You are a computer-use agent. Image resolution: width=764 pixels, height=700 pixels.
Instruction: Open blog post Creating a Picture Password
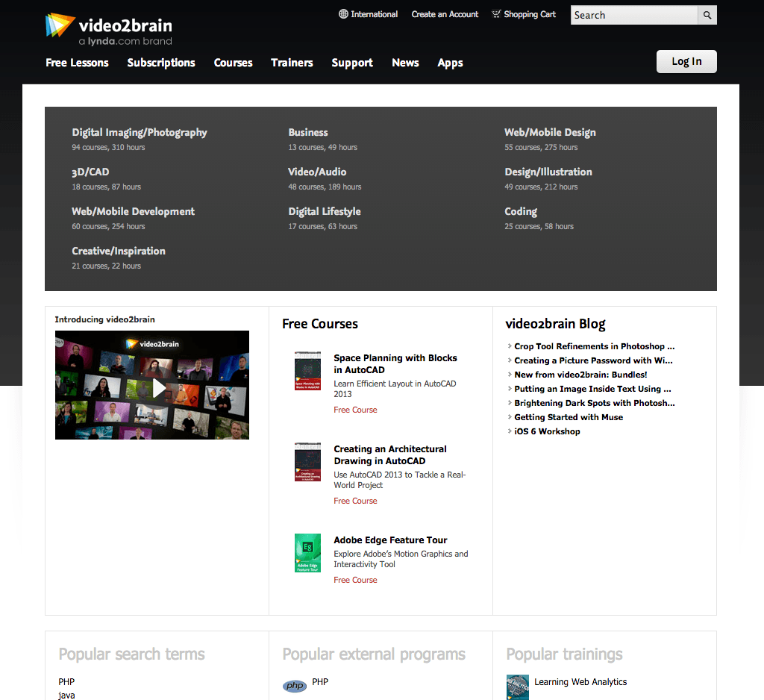593,360
